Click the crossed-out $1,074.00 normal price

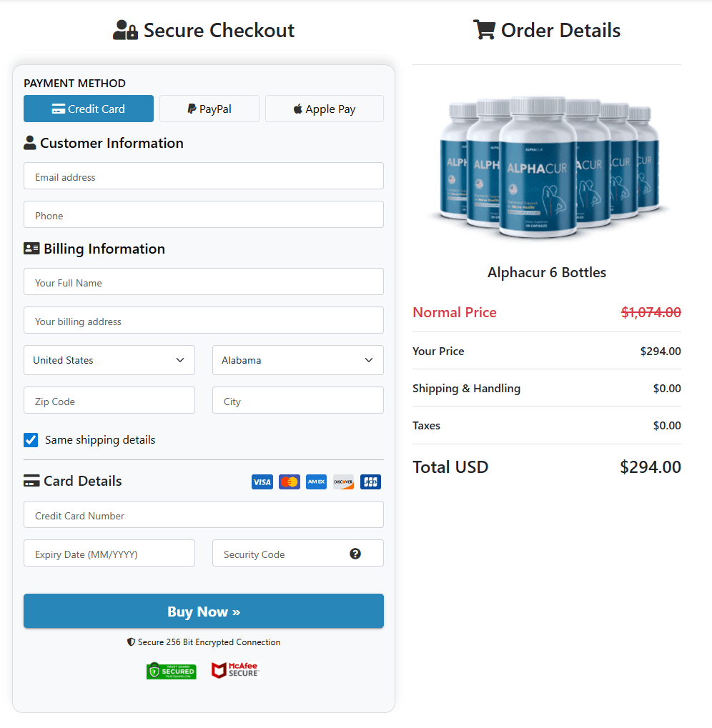651,312
